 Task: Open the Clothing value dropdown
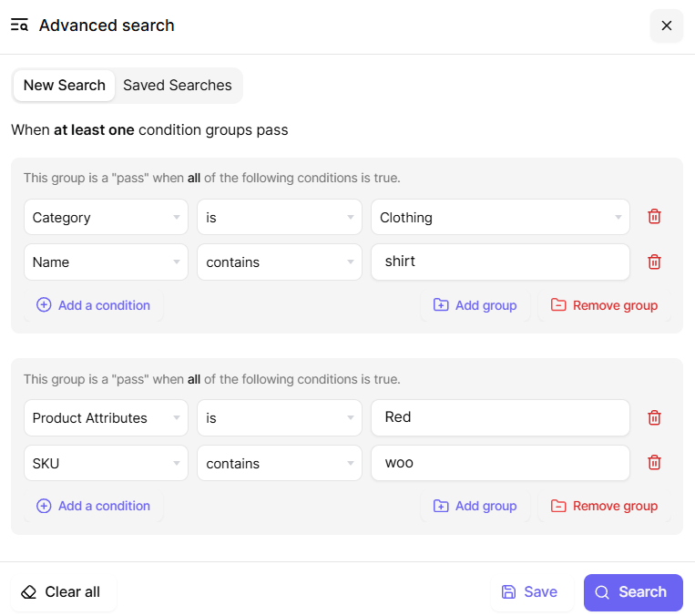(x=500, y=217)
